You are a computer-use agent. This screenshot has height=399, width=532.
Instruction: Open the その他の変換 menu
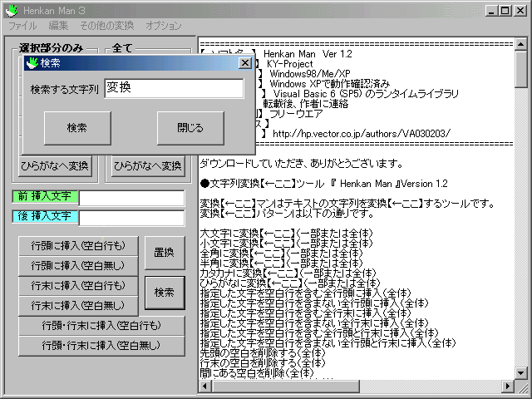[107, 26]
